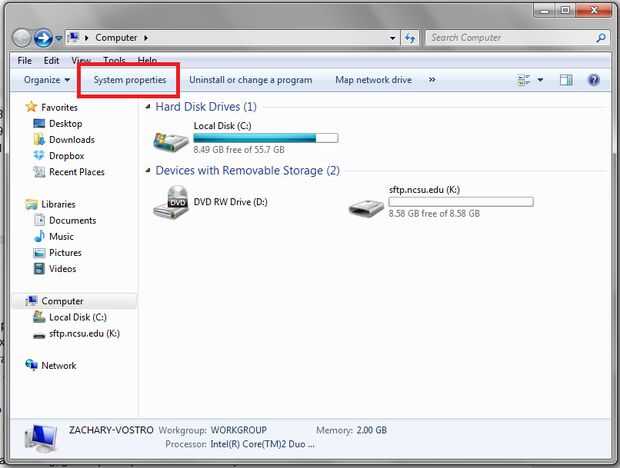Click the Hard Disk Drives (1) header
The image size is (620, 468).
point(206,107)
